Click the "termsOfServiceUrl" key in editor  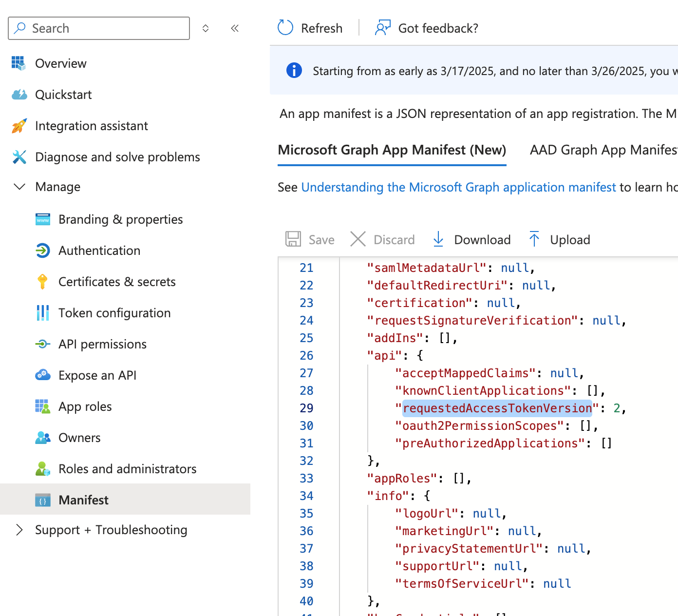click(462, 583)
